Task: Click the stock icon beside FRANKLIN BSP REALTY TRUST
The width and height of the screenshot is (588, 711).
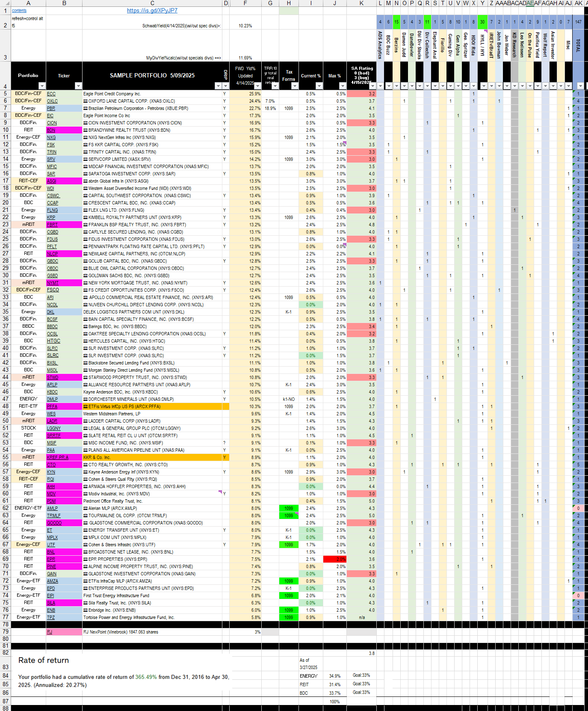Action: (x=86, y=225)
